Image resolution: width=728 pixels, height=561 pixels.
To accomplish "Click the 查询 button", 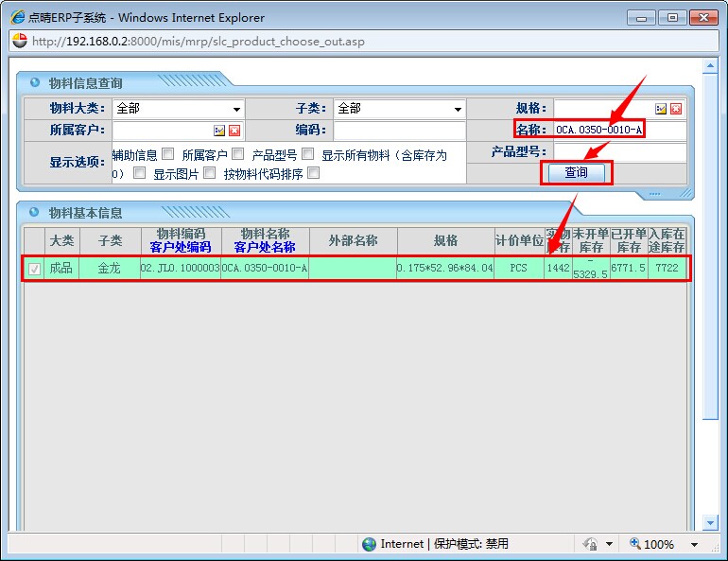I will [x=577, y=173].
